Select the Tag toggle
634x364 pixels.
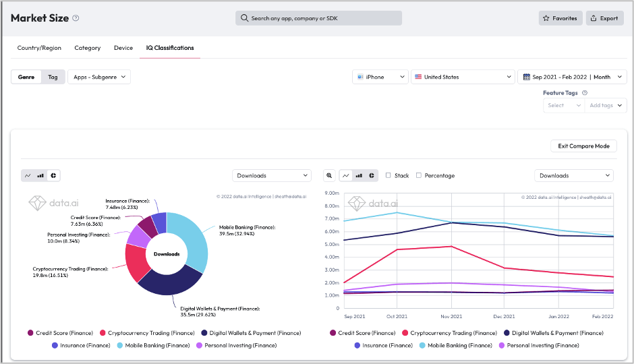pos(53,77)
